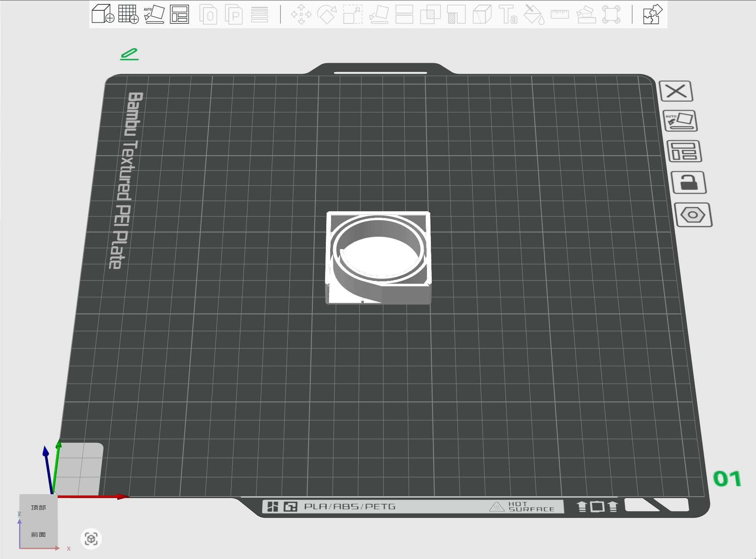Click the 前面 face of view cube
756x559 pixels.
[x=39, y=534]
